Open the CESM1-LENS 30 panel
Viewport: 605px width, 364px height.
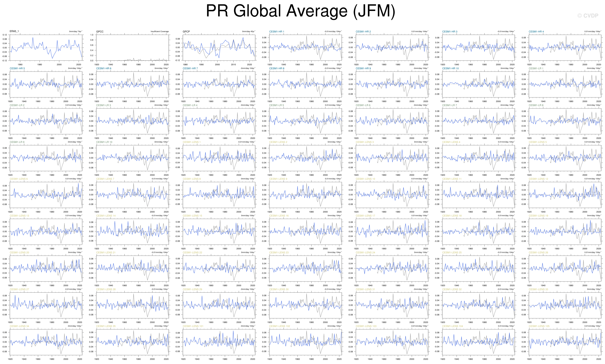(x=306, y=305)
